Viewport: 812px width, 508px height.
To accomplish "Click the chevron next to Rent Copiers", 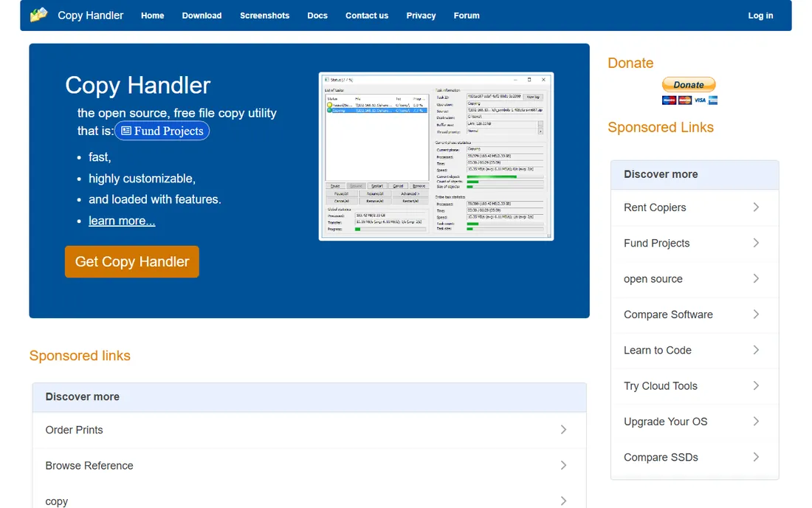I will pyautogui.click(x=756, y=207).
